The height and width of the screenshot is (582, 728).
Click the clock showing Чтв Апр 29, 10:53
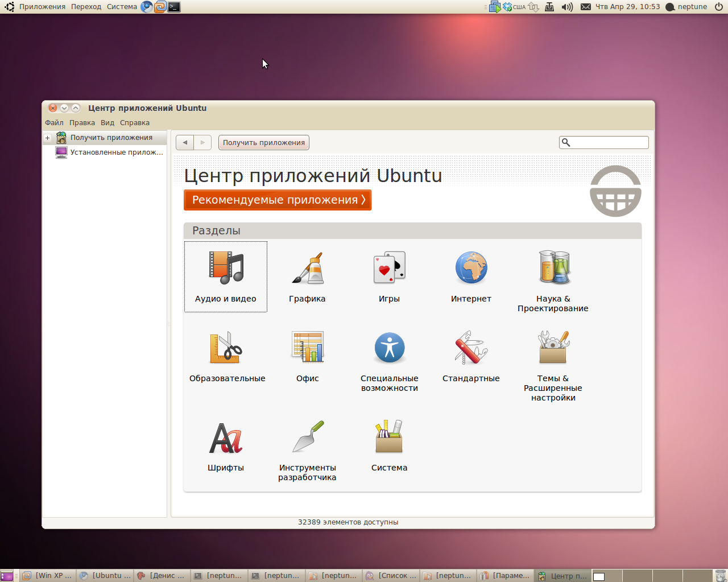coord(628,7)
